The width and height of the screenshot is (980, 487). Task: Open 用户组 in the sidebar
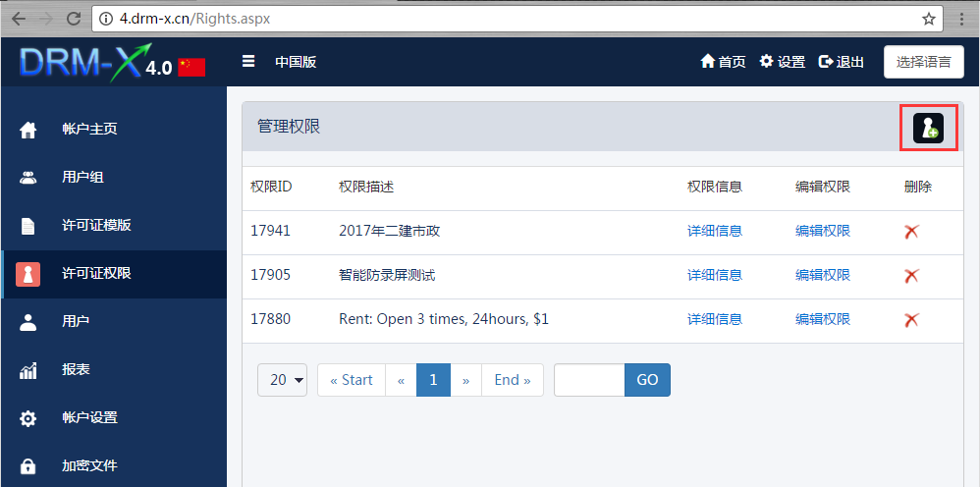coord(82,178)
